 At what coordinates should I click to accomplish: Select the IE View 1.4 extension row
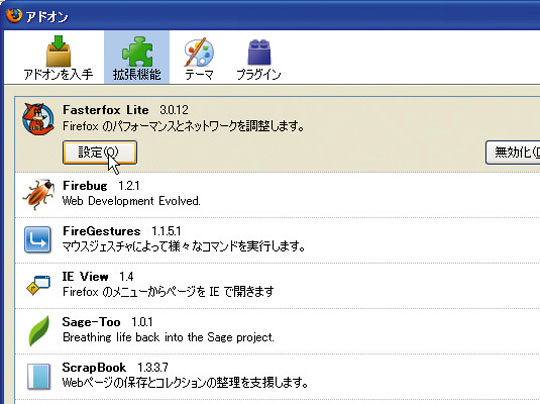(277, 286)
